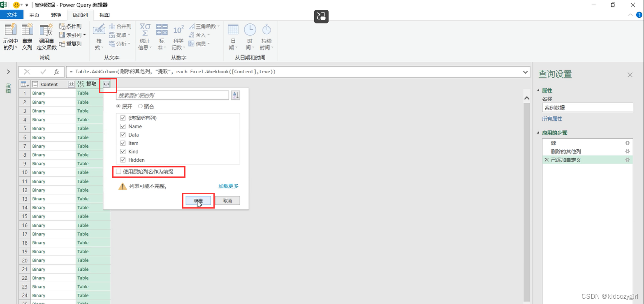Click the 所有属性 (All Properties) link
644x304 pixels.
coord(552,118)
